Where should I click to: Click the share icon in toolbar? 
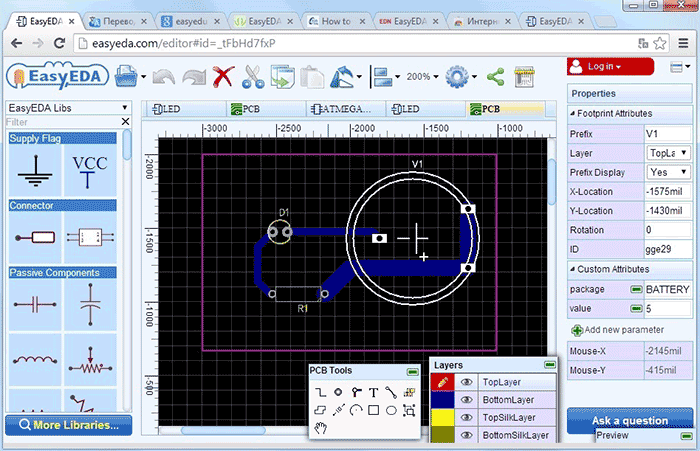coord(494,76)
